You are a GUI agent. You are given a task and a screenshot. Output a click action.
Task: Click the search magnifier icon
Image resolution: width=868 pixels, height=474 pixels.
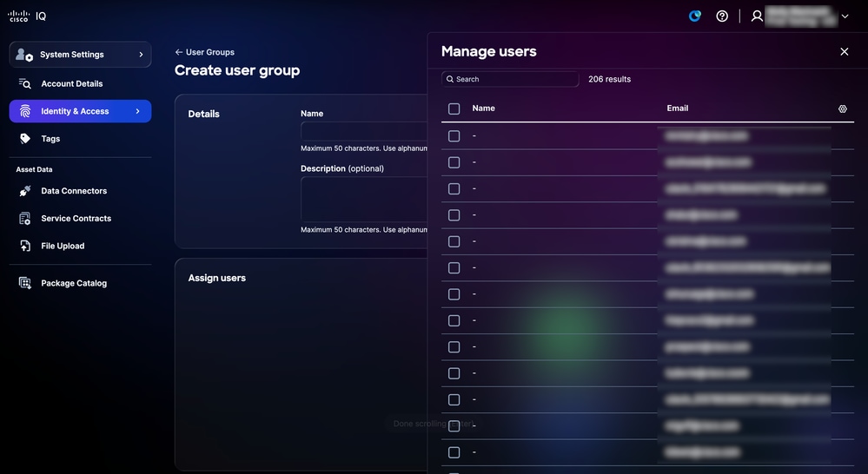pyautogui.click(x=450, y=79)
